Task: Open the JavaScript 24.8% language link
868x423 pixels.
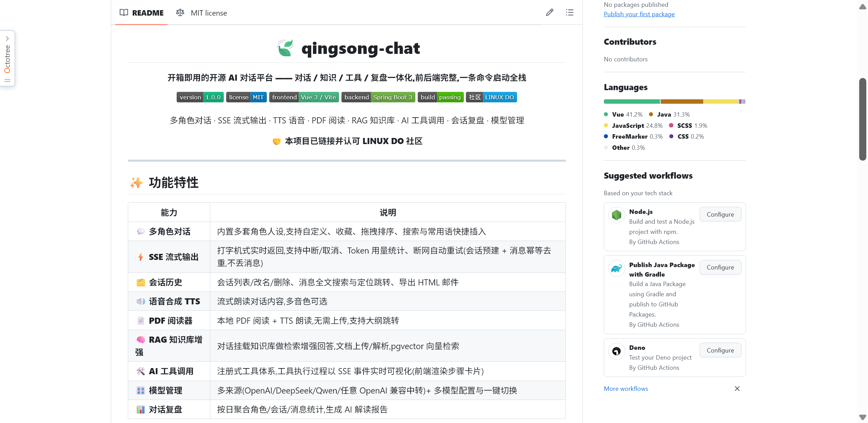Action: click(633, 126)
